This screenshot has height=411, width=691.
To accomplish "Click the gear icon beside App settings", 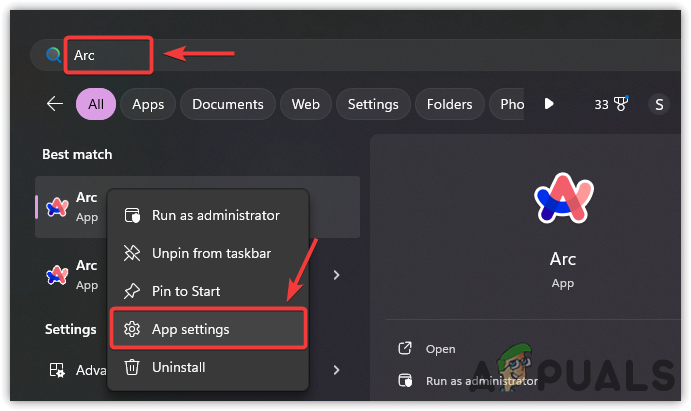I will [132, 329].
